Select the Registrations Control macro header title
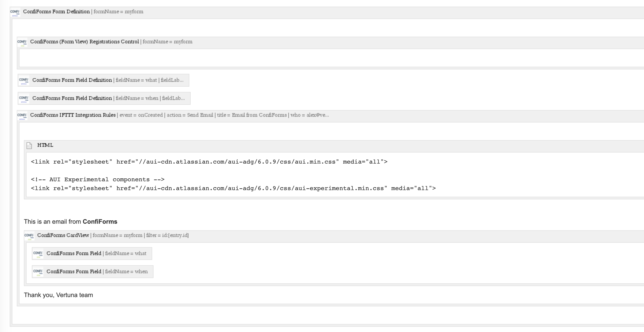 (x=84, y=42)
